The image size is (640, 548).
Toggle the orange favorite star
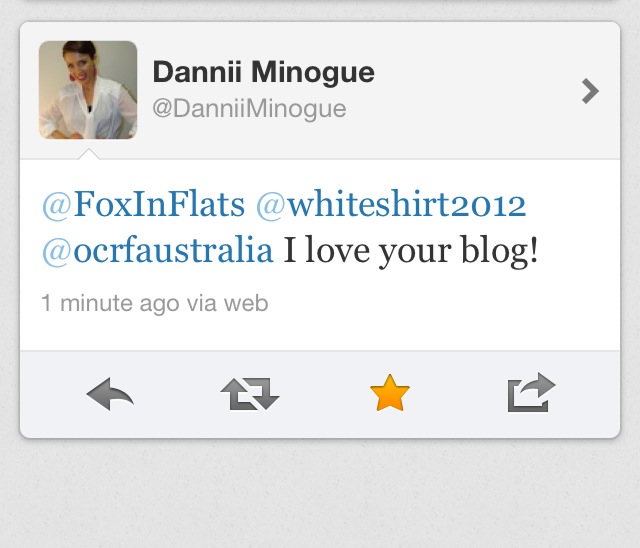coord(390,393)
